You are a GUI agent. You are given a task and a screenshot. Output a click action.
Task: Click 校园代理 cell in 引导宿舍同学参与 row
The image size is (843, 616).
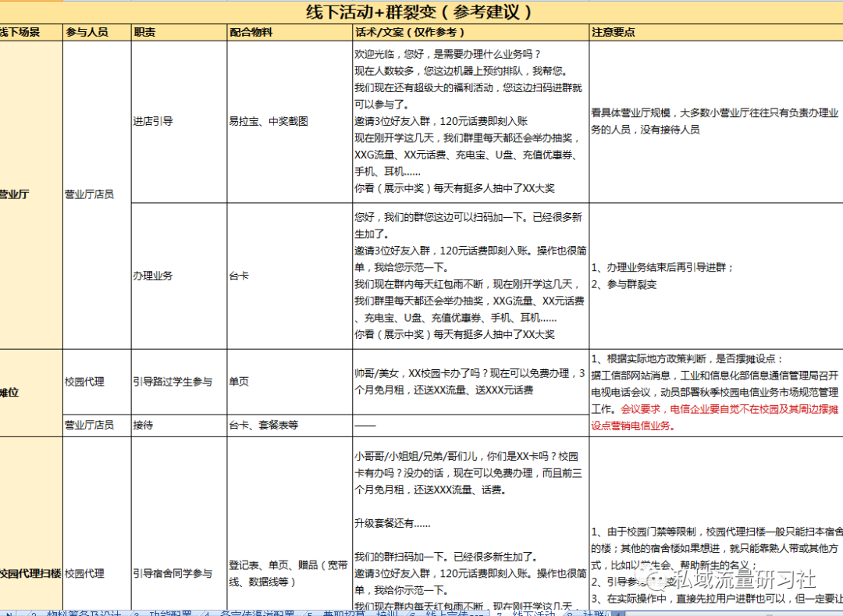click(97, 523)
